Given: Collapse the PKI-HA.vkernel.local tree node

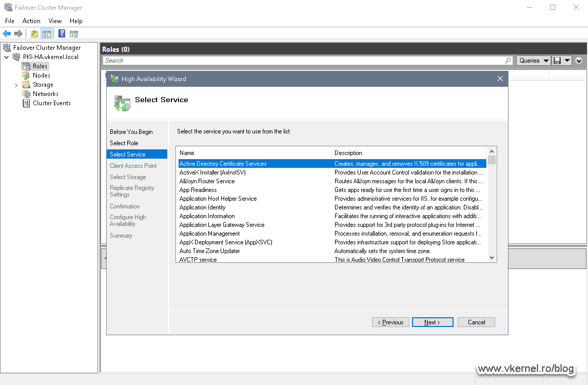Looking at the screenshot, I should pyautogui.click(x=7, y=57).
